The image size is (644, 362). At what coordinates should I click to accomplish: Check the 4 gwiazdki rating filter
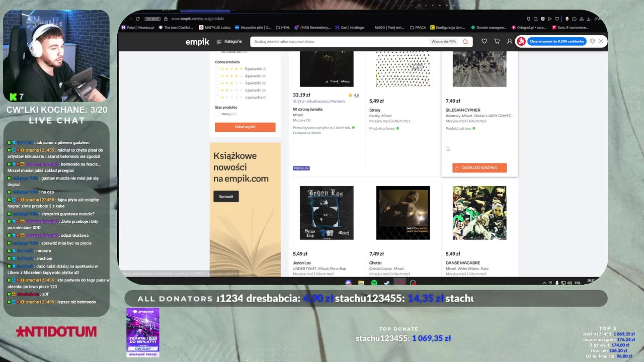point(217,76)
